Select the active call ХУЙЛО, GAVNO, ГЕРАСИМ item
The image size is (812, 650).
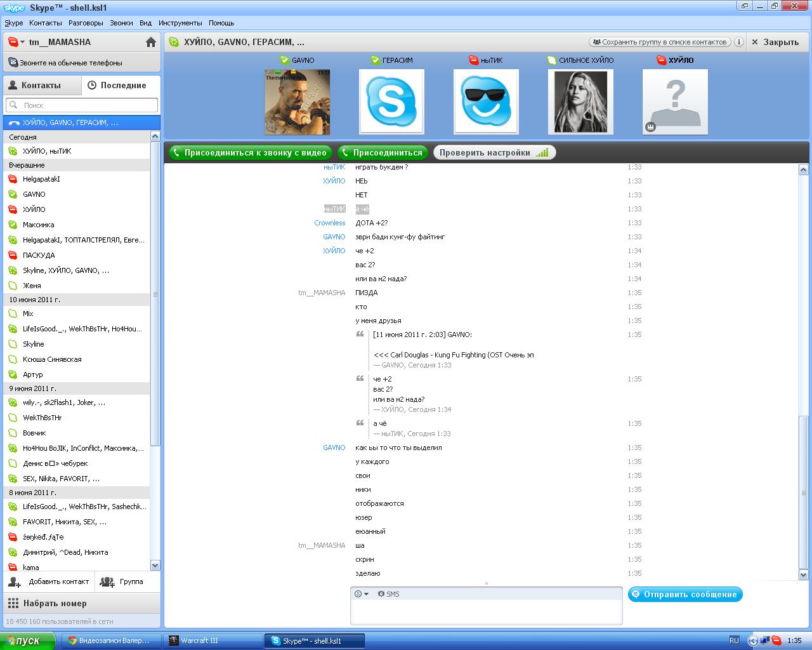coord(82,123)
